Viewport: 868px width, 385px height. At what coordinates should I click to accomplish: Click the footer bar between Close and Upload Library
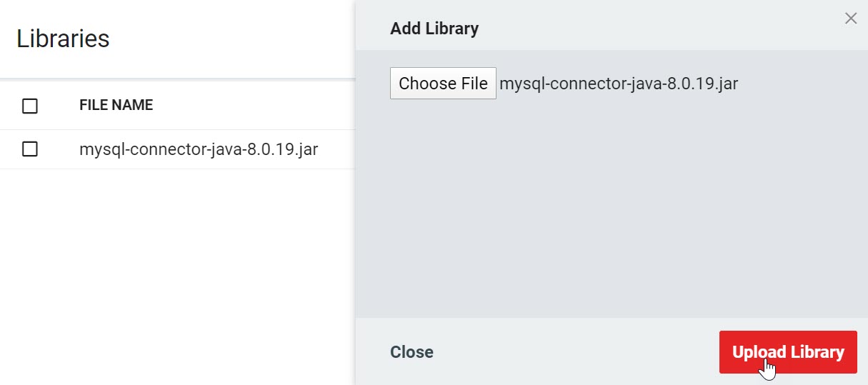572,352
